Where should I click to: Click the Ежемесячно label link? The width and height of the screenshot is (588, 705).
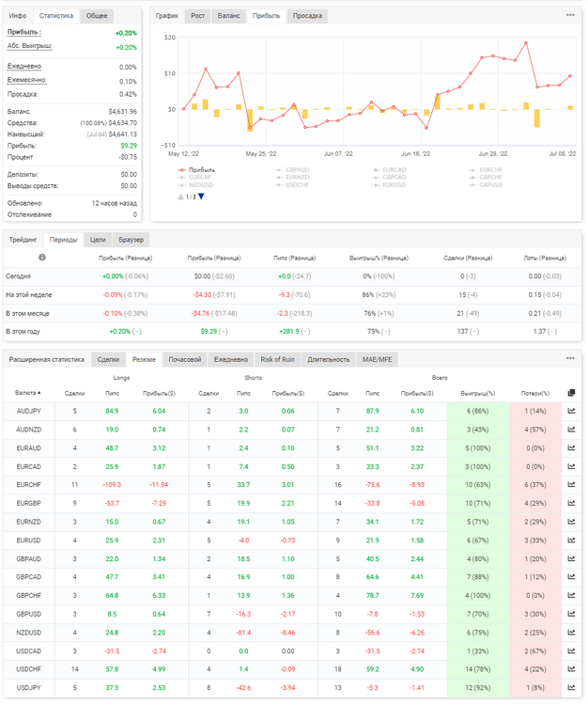pyautogui.click(x=27, y=80)
